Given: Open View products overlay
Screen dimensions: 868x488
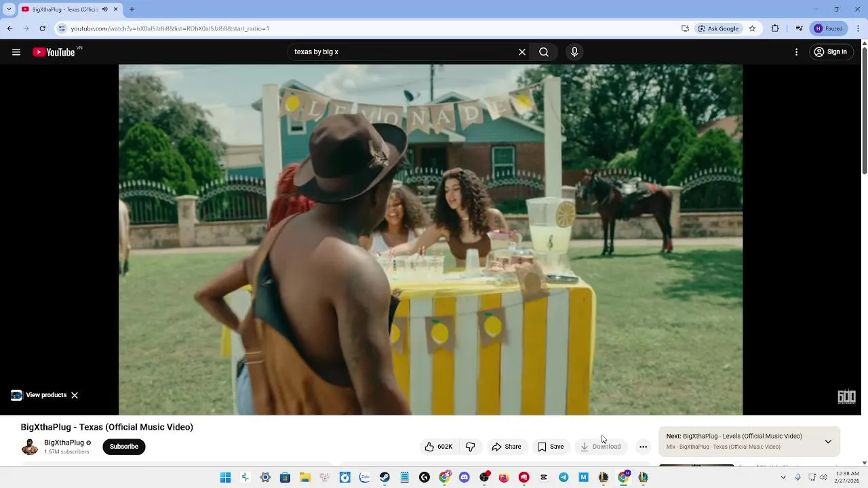Looking at the screenshot, I should tap(39, 395).
